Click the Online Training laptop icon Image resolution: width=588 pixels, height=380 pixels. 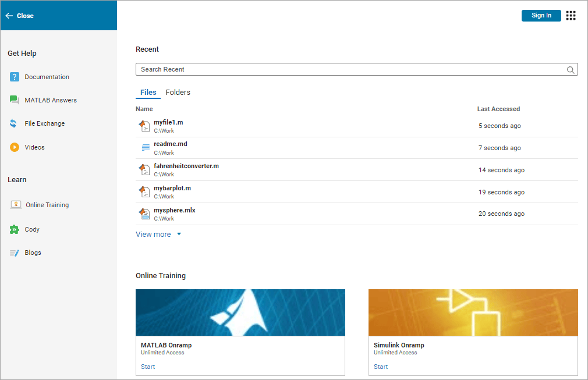[x=16, y=205]
